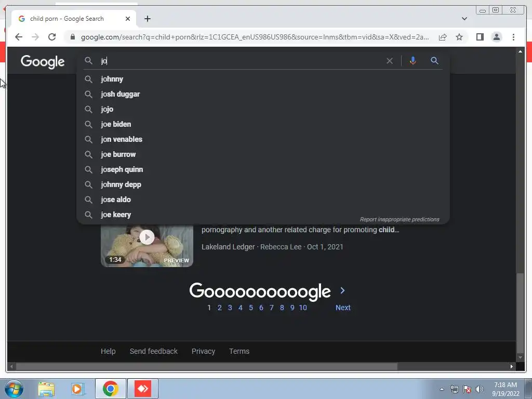Submit search with the blue magnifier
532x399 pixels.
point(434,61)
